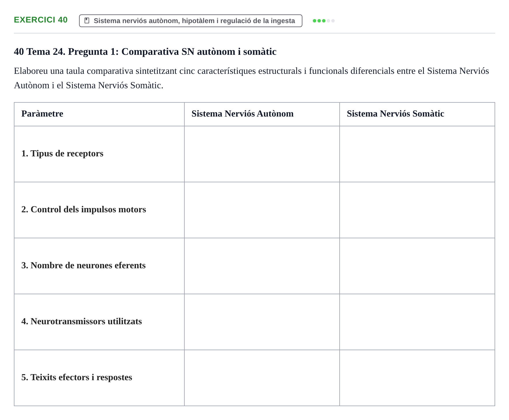Click the Autònom cell for Nombre de neurones eferents
The image size is (509, 420).
(262, 266)
